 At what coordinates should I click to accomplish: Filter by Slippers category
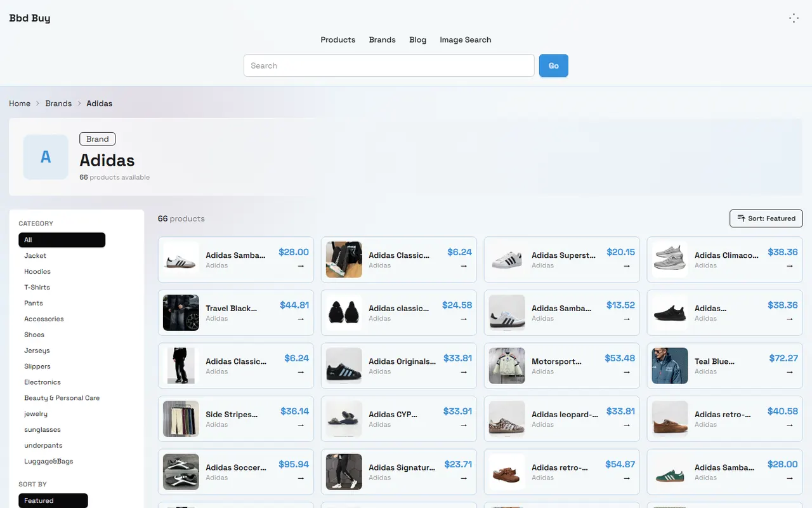62,366
